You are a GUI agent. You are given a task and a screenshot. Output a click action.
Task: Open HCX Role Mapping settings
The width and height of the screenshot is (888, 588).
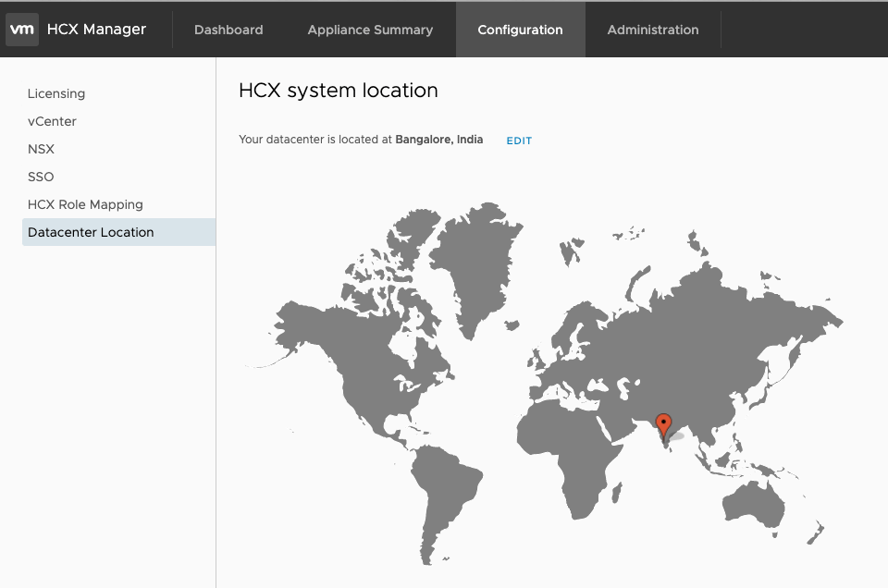click(x=85, y=204)
